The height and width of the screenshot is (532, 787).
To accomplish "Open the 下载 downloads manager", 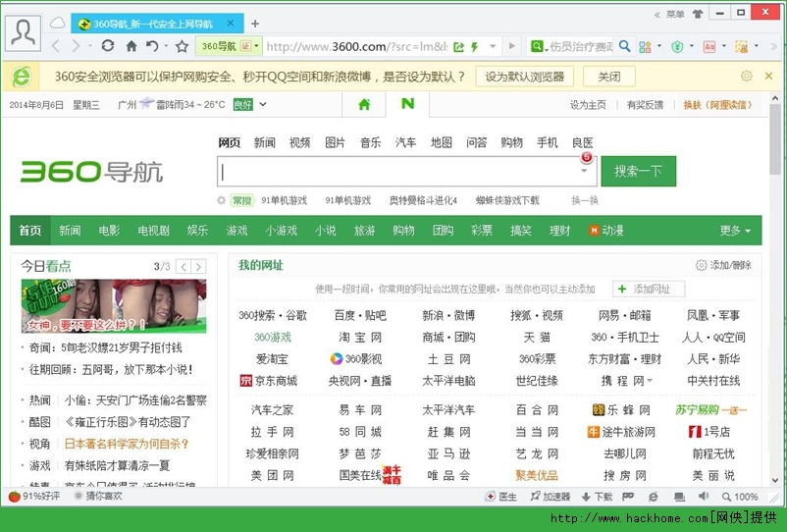I will coord(597,497).
